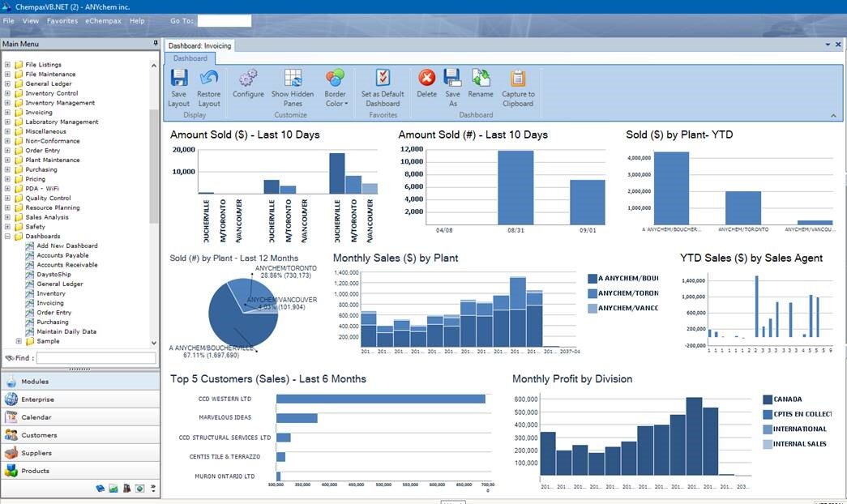The width and height of the screenshot is (847, 504).
Task: Expand the Sample folder node
Action: tap(19, 341)
